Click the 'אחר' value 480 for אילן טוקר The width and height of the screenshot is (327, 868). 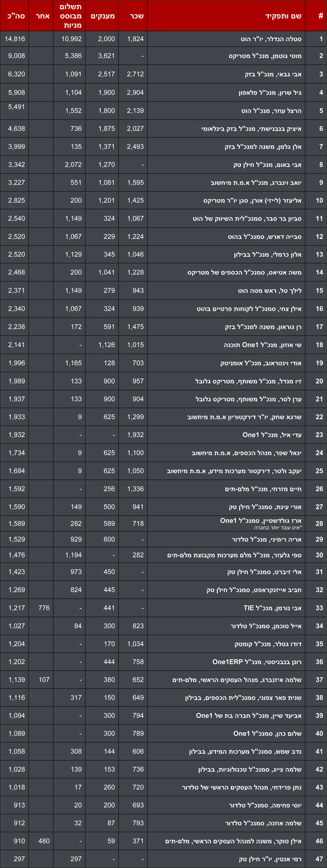tap(44, 841)
